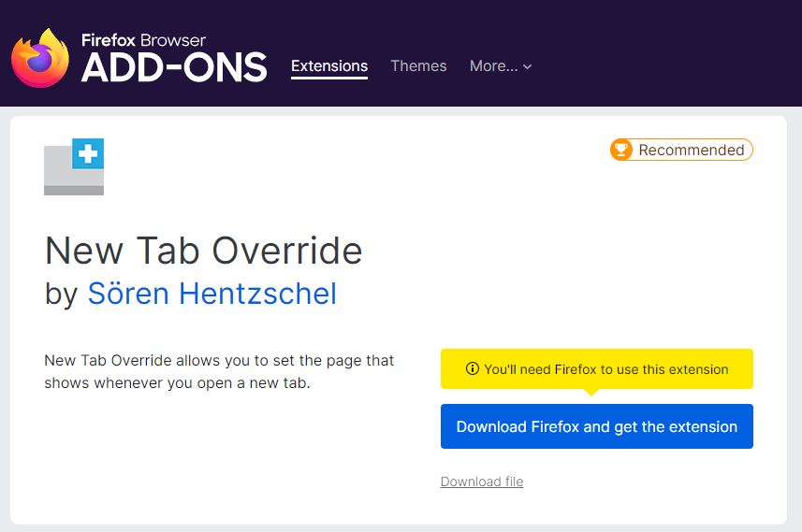The width and height of the screenshot is (802, 532).
Task: Switch to the Themes tab
Action: tap(418, 66)
